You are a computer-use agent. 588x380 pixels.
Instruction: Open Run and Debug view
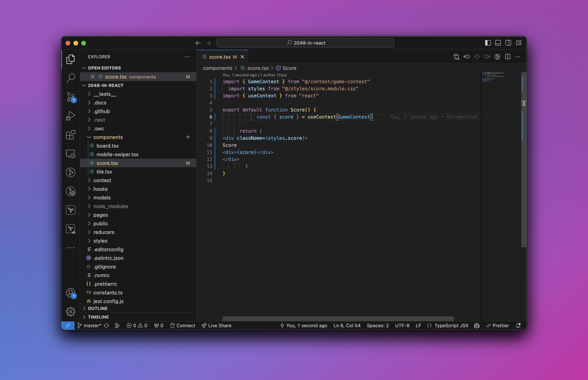[x=71, y=116]
